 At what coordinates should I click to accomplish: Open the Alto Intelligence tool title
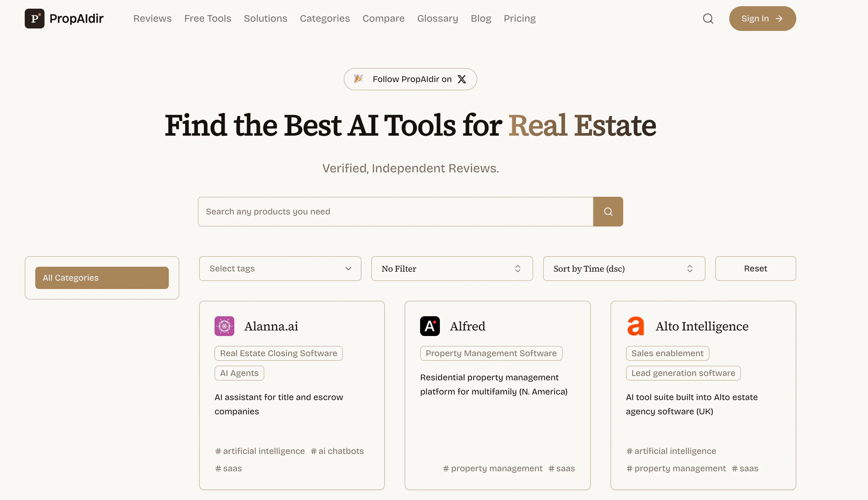click(702, 326)
